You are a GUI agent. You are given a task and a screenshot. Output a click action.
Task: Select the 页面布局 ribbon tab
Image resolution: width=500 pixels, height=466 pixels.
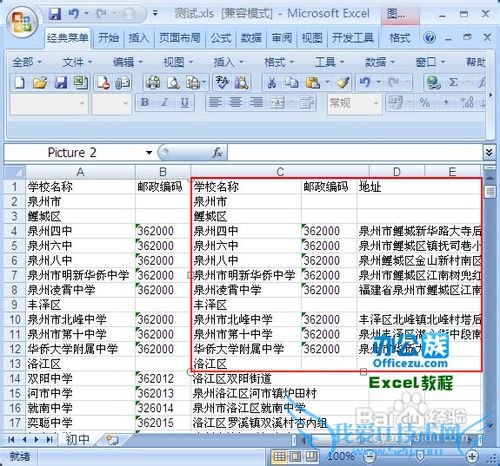[x=180, y=38]
